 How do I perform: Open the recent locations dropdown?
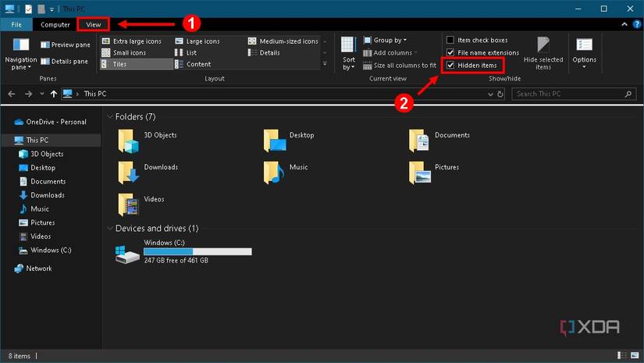(x=42, y=94)
